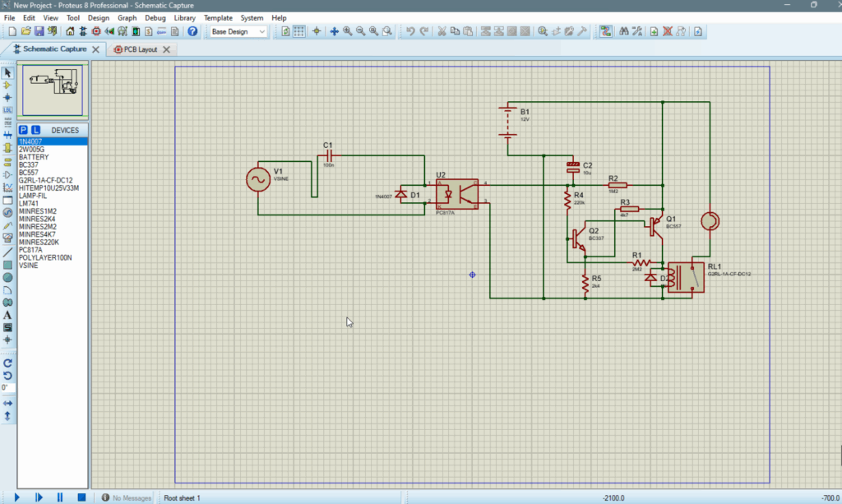Viewport: 842px width, 504px height.
Task: Open the Library menu
Action: (184, 17)
